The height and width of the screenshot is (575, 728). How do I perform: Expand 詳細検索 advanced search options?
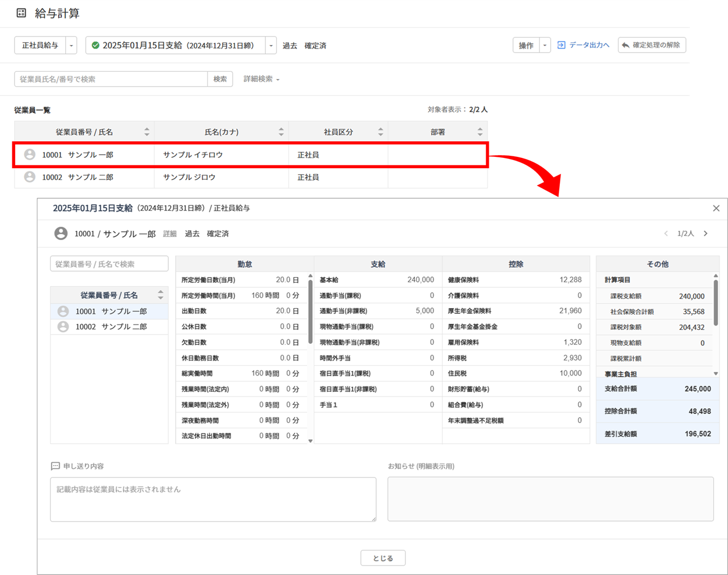coord(261,79)
